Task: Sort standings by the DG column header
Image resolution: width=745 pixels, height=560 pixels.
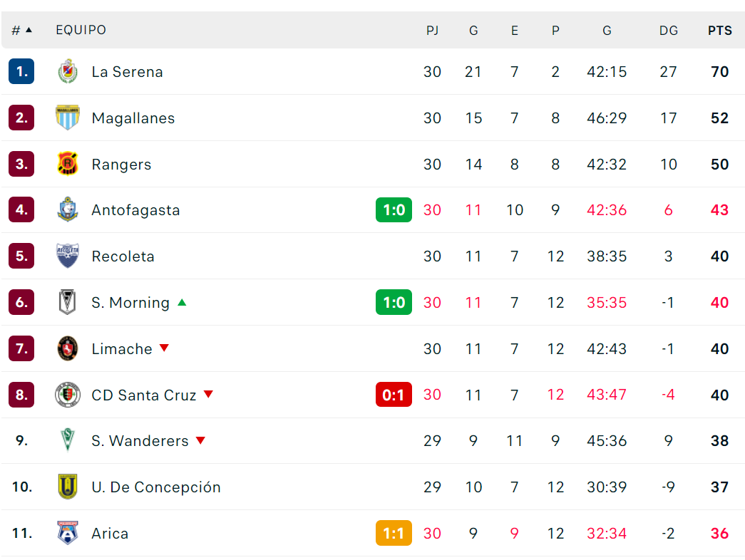Action: point(668,31)
